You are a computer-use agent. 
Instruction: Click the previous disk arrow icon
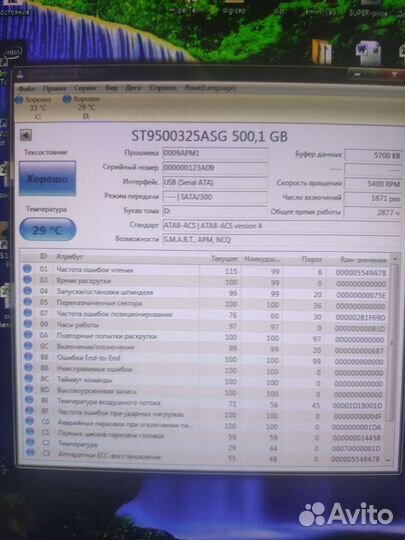coord(26,135)
